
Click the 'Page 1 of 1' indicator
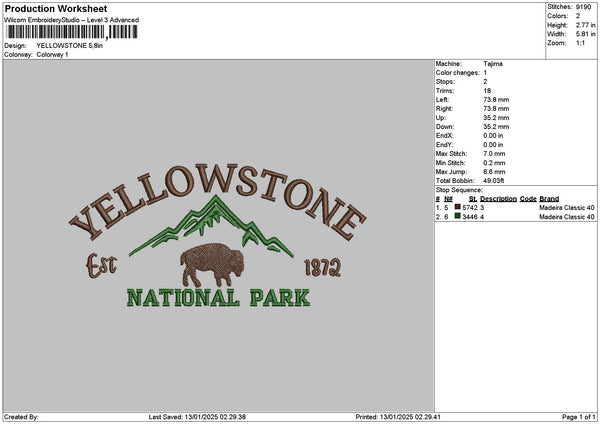pos(579,417)
